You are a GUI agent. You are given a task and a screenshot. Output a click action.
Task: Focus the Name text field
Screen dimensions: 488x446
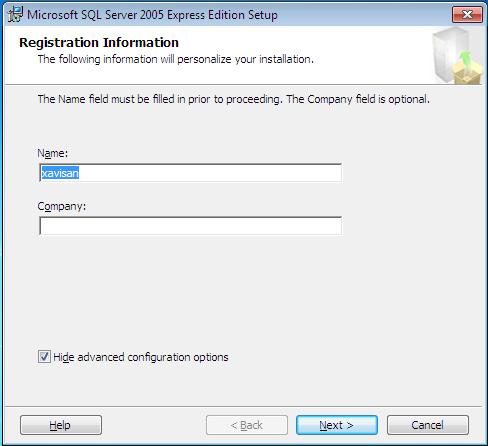coord(190,173)
